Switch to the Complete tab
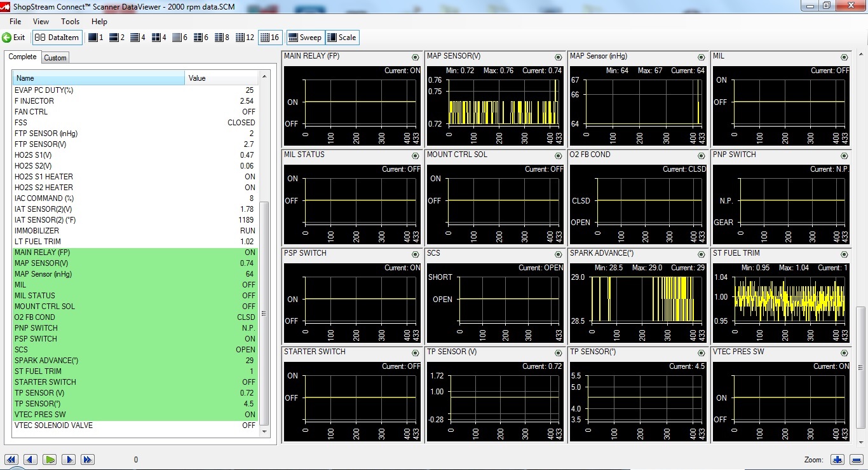The height and width of the screenshot is (470, 868). coord(23,57)
